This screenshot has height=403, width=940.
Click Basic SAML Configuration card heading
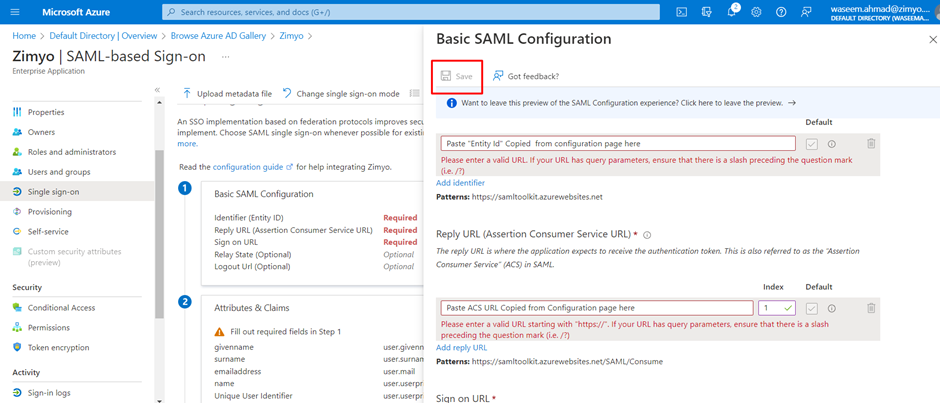tap(264, 194)
